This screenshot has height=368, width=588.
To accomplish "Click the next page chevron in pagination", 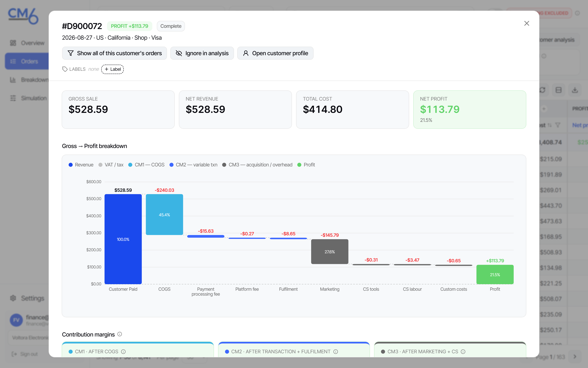I will point(575,357).
